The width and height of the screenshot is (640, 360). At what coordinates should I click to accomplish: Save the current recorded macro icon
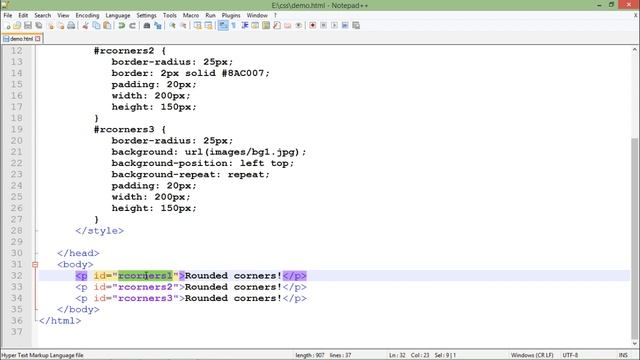point(356,26)
